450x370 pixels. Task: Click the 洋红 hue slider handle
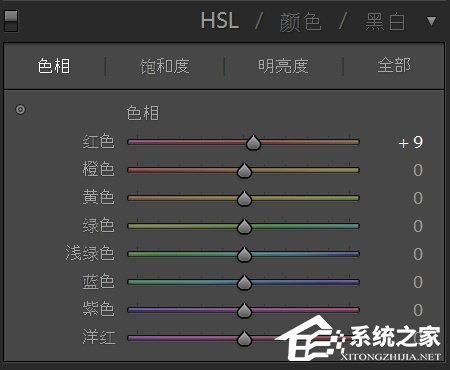click(x=244, y=339)
